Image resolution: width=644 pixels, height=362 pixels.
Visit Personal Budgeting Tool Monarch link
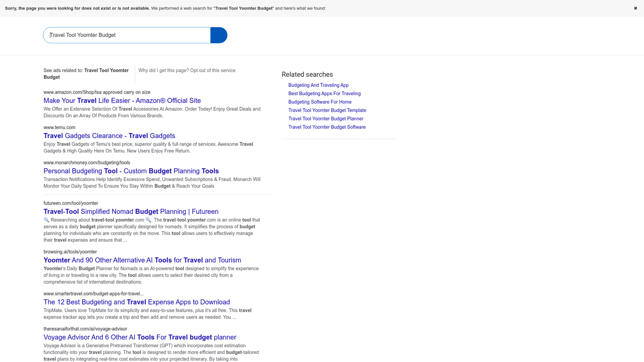pos(131,171)
